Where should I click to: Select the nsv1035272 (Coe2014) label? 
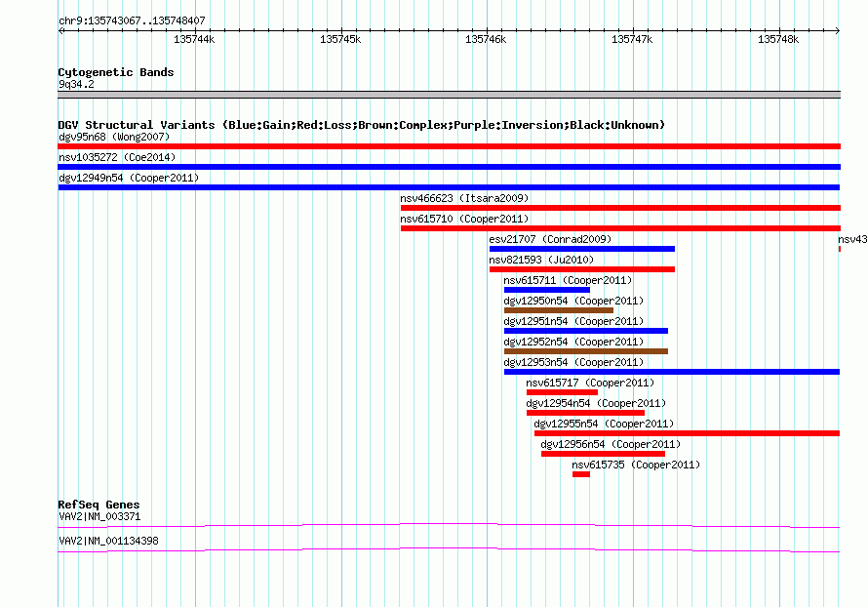(117, 157)
